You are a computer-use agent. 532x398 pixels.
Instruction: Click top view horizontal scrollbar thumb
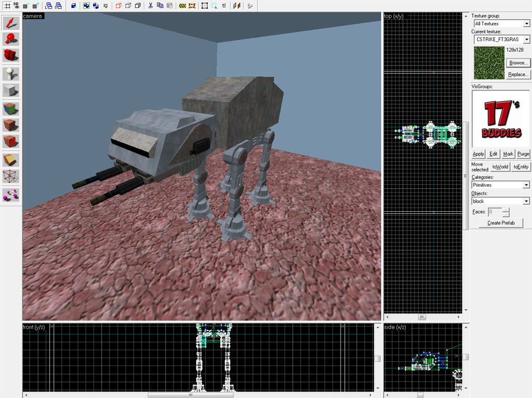(422, 317)
